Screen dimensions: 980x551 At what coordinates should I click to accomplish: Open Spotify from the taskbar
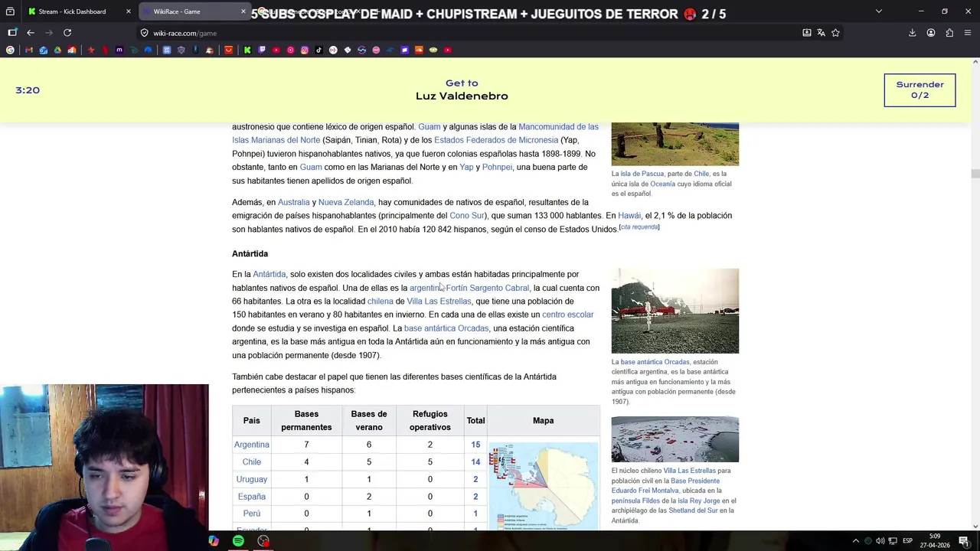(x=238, y=541)
